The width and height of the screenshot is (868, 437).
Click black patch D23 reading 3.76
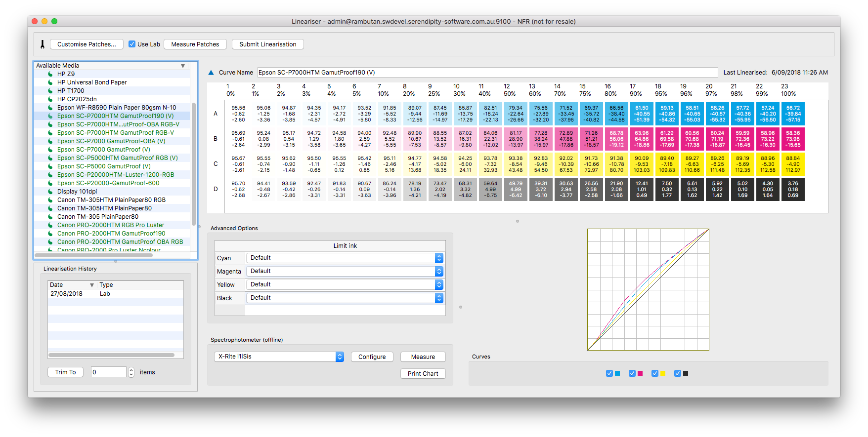point(793,190)
